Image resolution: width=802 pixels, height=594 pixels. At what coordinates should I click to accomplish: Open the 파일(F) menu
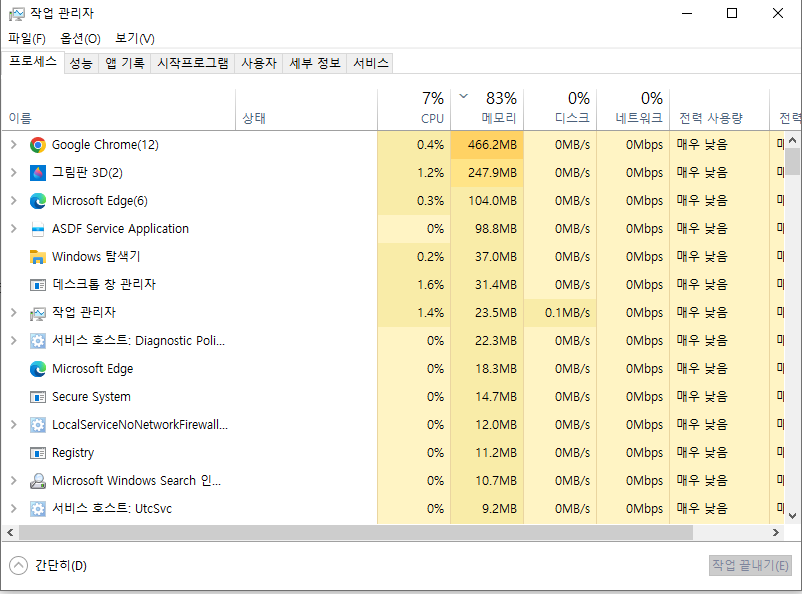27,38
